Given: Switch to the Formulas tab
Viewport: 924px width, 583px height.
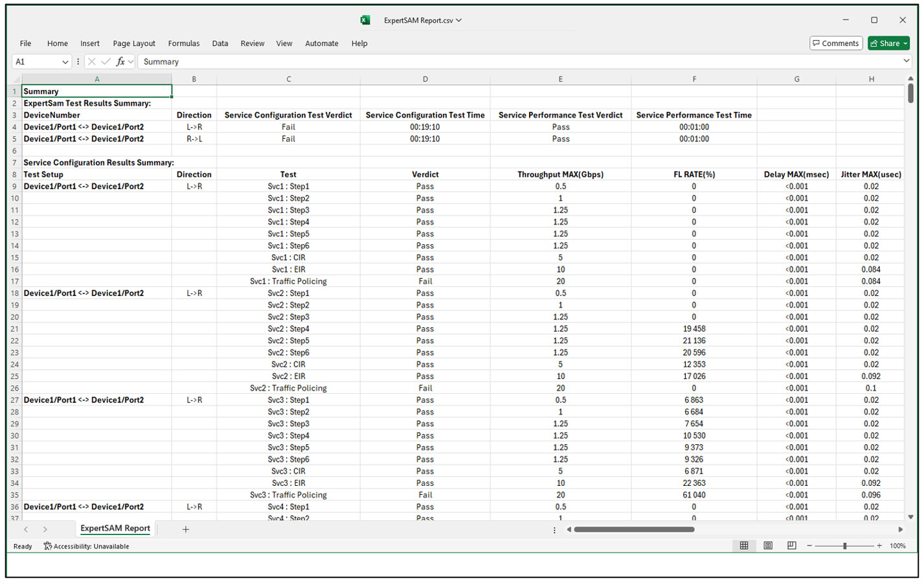Looking at the screenshot, I should tap(184, 43).
